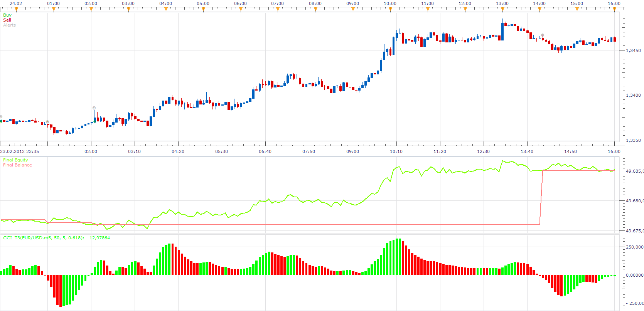
Task: Click the 49.685 equity axis label
Action: click(634, 171)
